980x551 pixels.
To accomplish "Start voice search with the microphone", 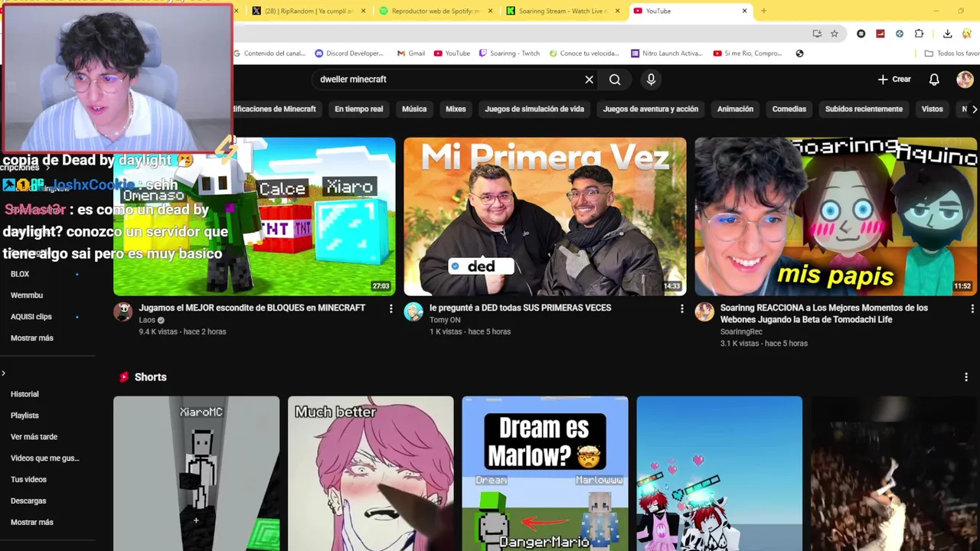I will [651, 80].
